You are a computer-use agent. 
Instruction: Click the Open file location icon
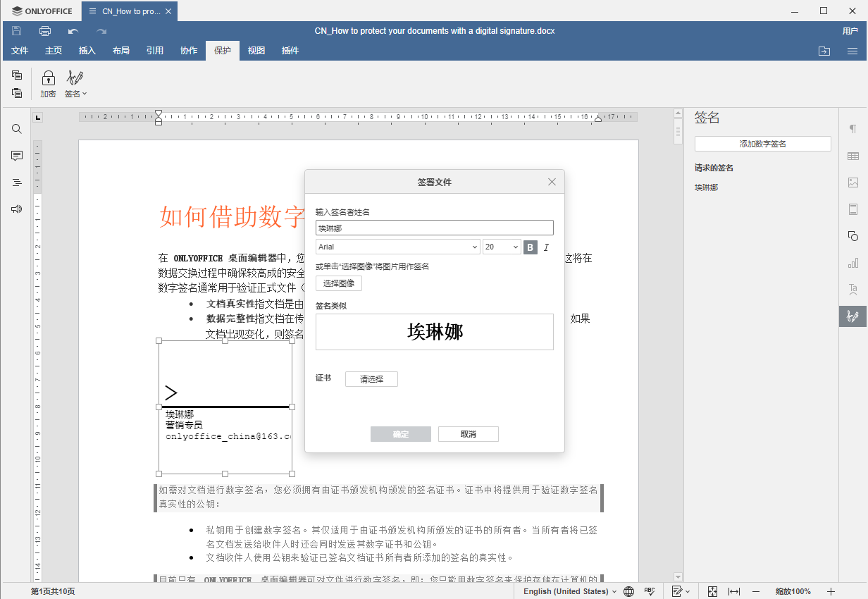(824, 51)
